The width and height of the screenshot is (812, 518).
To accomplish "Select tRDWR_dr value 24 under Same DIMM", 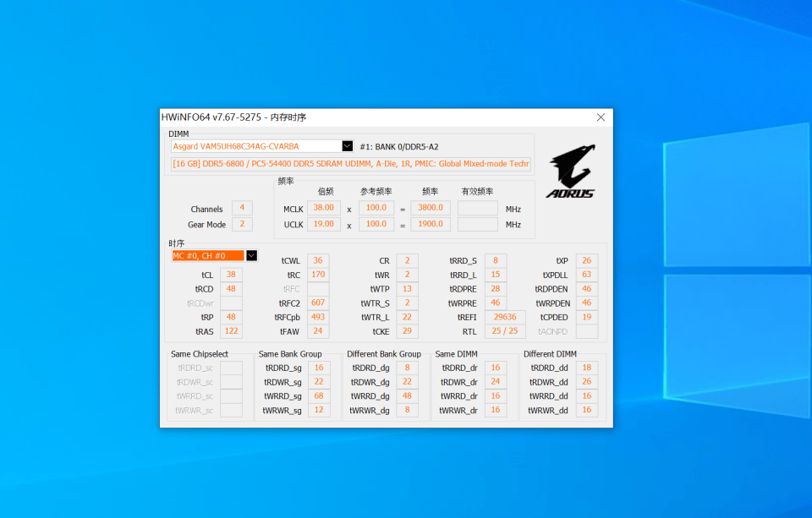I will point(496,381).
